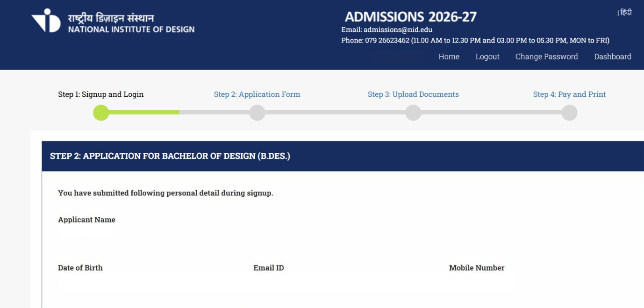The height and width of the screenshot is (308, 644).
Task: Click the grey Step 4 progress circle
Action: click(569, 113)
